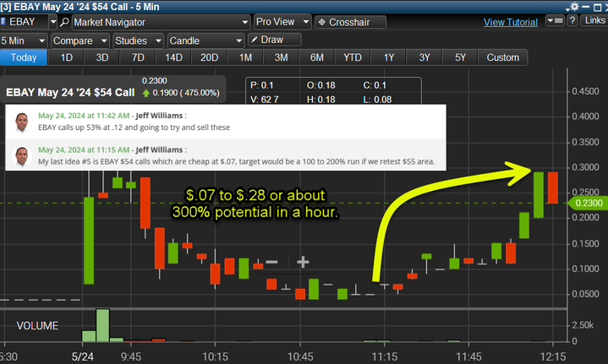Select the 1Y range tab

(x=388, y=57)
